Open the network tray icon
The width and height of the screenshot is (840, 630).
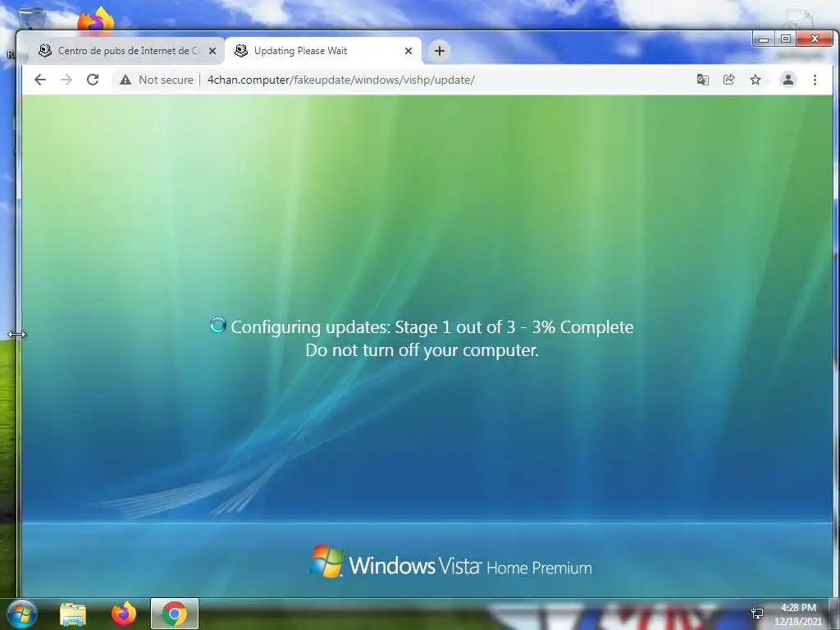(x=757, y=614)
